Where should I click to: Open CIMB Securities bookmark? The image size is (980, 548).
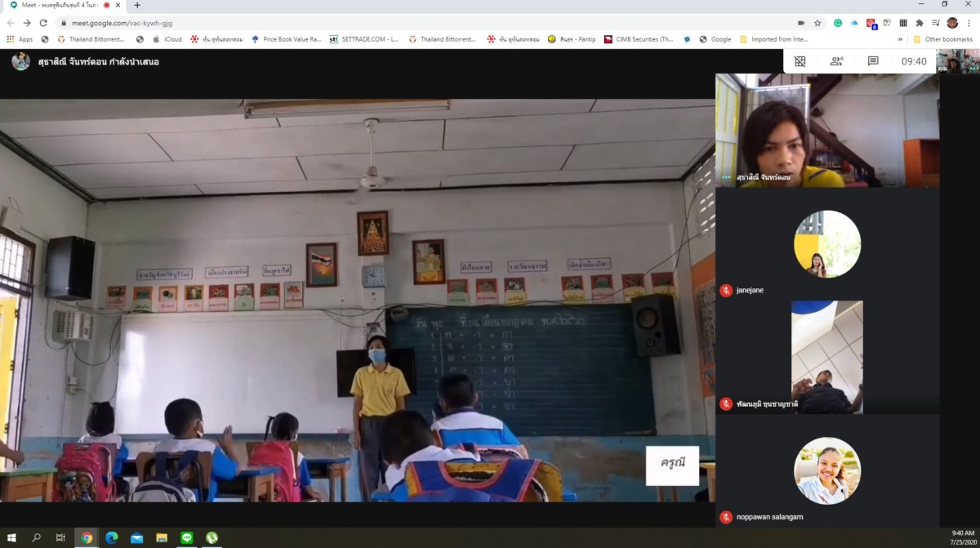tap(639, 38)
